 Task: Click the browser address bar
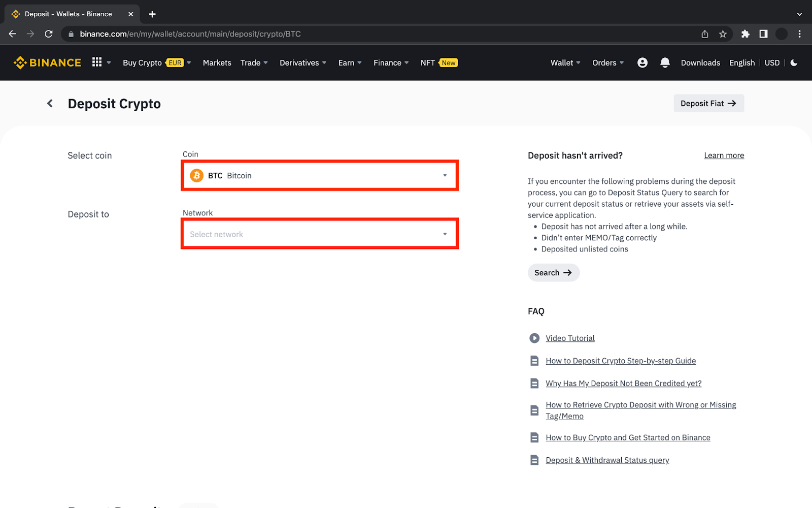pyautogui.click(x=355, y=34)
